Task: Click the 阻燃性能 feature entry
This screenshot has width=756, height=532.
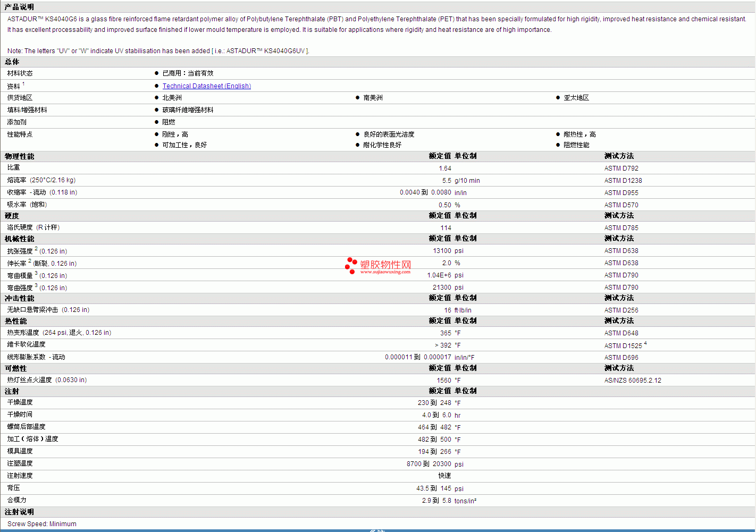Action: pos(576,145)
